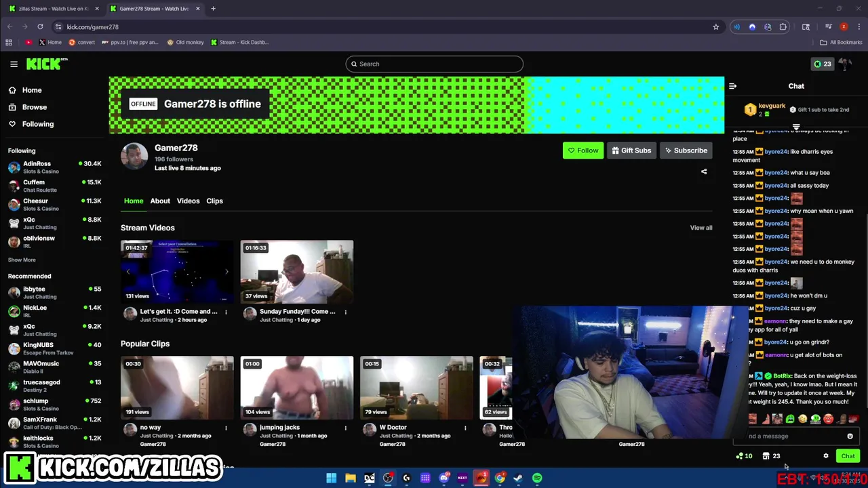Image resolution: width=868 pixels, height=488 pixels.
Task: Open the hamburger sidebar menu
Action: (14, 64)
